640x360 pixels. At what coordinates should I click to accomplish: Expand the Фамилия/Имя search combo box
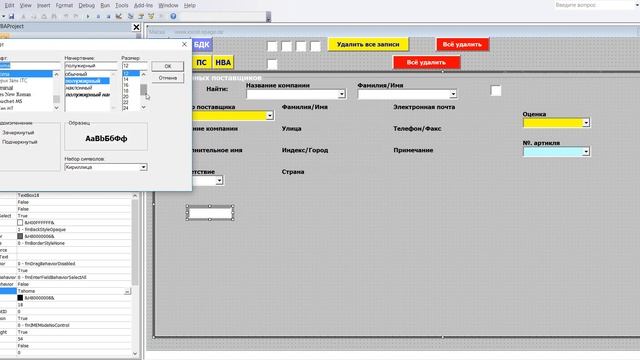pyautogui.click(x=453, y=94)
